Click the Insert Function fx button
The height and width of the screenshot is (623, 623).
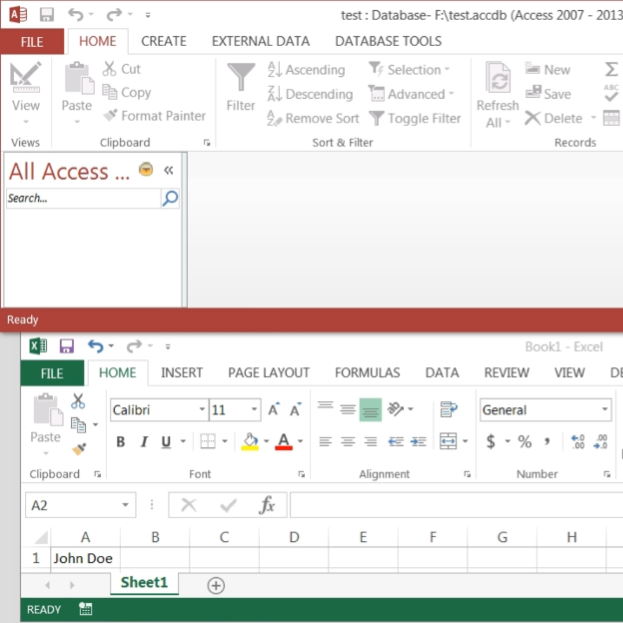[x=267, y=505]
